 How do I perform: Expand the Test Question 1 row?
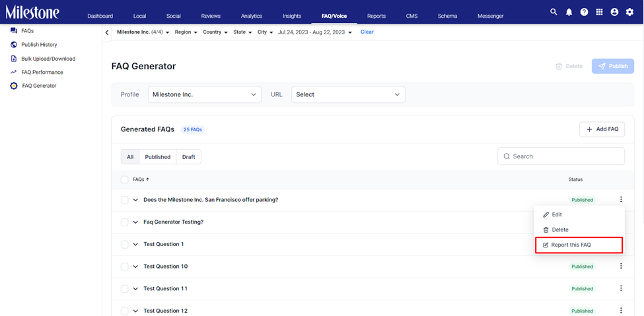pos(135,244)
